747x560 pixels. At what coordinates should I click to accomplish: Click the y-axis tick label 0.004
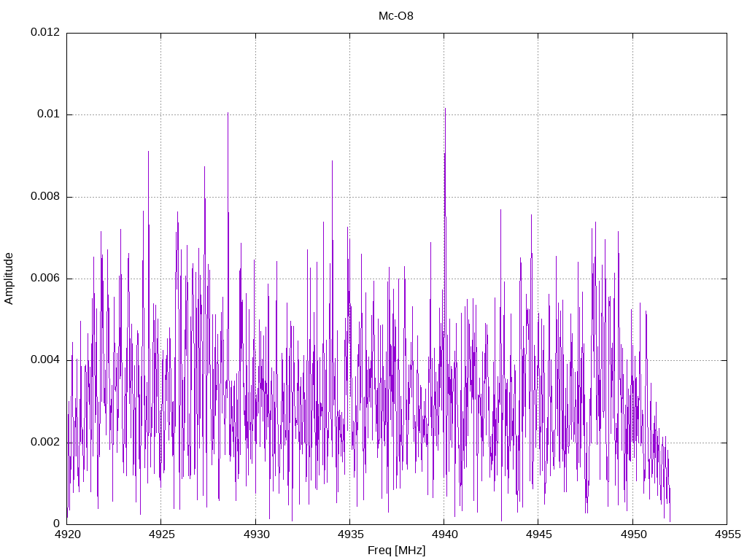click(x=45, y=360)
